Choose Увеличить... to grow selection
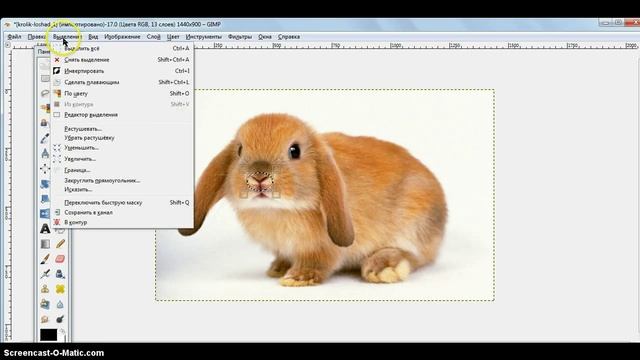 pos(122,159)
